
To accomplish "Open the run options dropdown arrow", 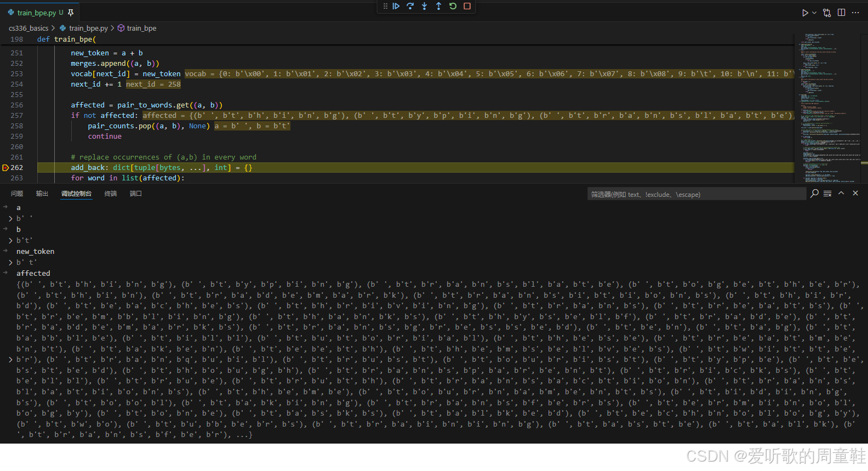I will click(x=814, y=13).
